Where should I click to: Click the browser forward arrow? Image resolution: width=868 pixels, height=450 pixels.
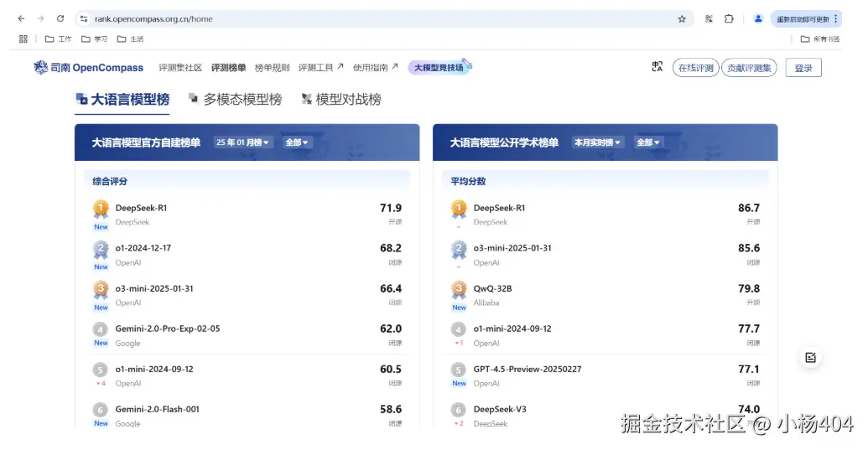pyautogui.click(x=40, y=18)
